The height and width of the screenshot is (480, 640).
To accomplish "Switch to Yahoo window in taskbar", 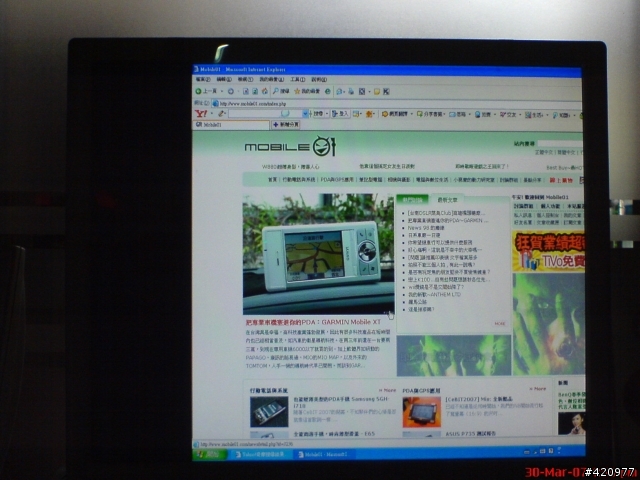I will coord(260,454).
